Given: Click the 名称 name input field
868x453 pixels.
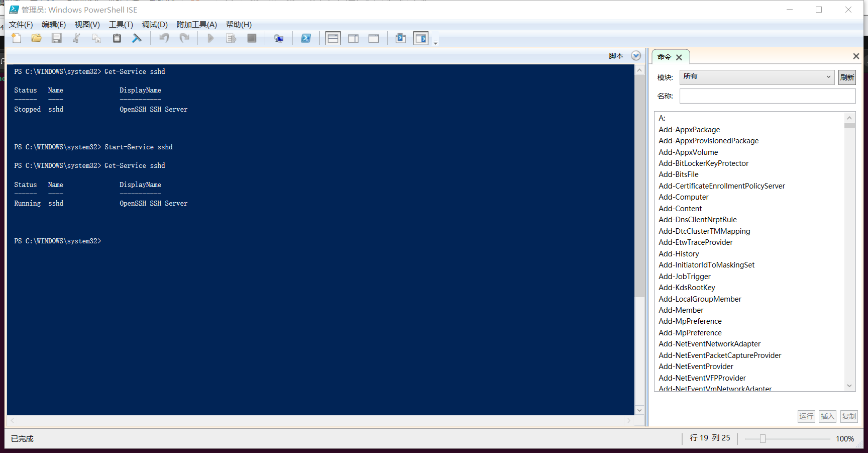Looking at the screenshot, I should [767, 96].
